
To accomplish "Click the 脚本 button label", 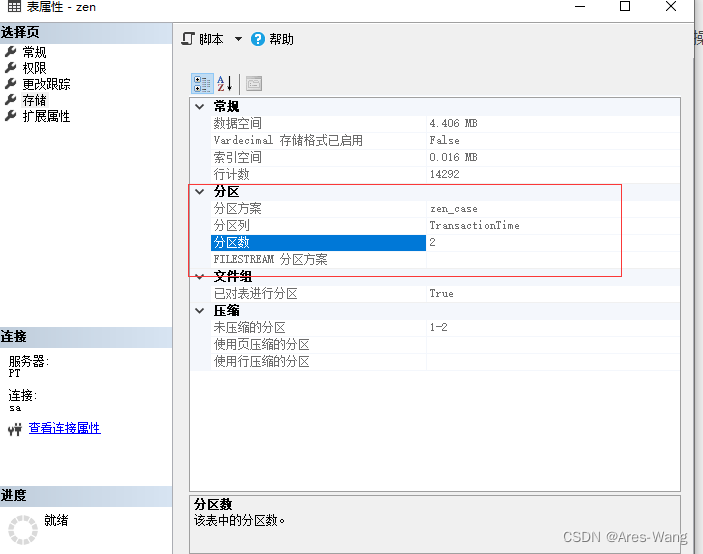I will [x=211, y=39].
